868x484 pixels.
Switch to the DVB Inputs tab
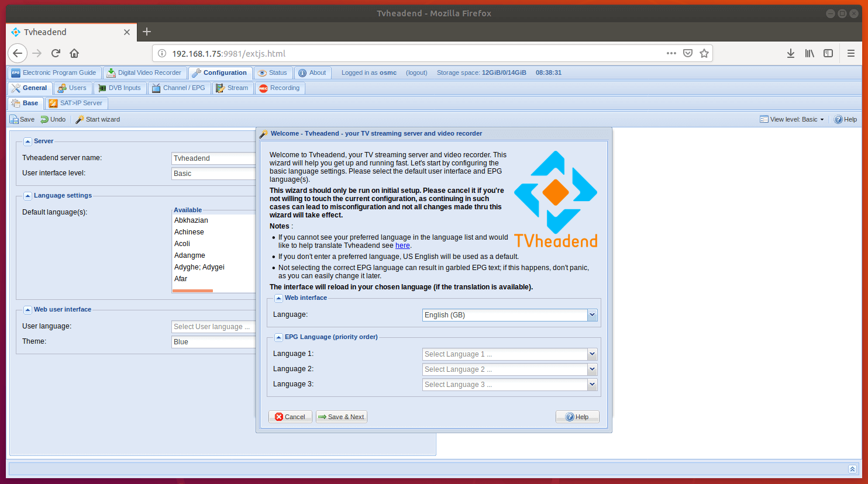coord(119,88)
